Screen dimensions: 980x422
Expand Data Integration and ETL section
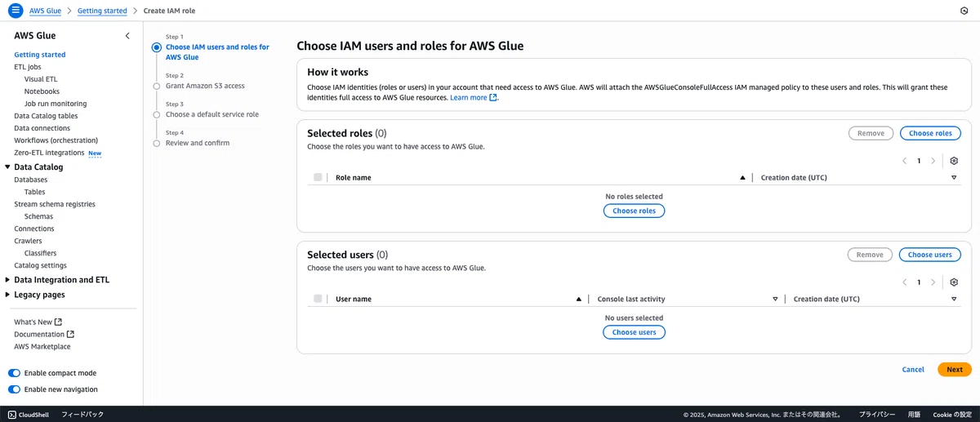(7, 279)
